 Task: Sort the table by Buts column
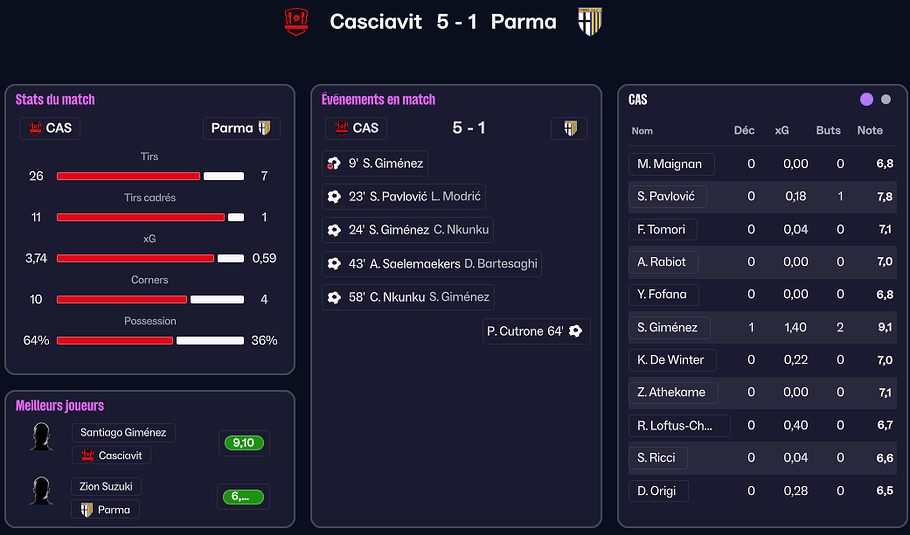coord(828,130)
